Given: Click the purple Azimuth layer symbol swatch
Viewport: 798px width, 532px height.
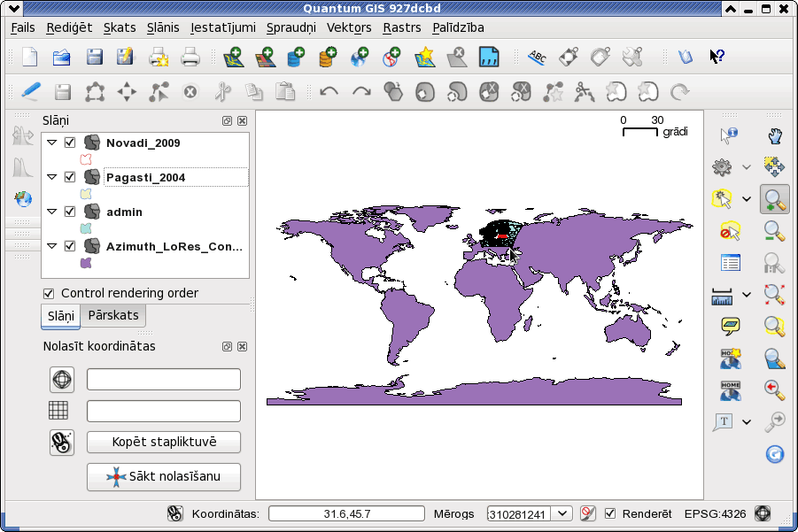Looking at the screenshot, I should point(86,263).
